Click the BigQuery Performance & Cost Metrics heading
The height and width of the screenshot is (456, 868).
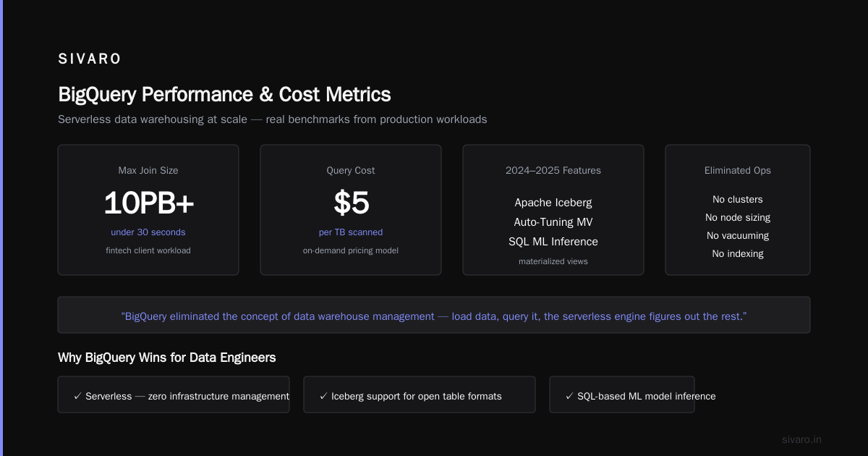point(224,94)
